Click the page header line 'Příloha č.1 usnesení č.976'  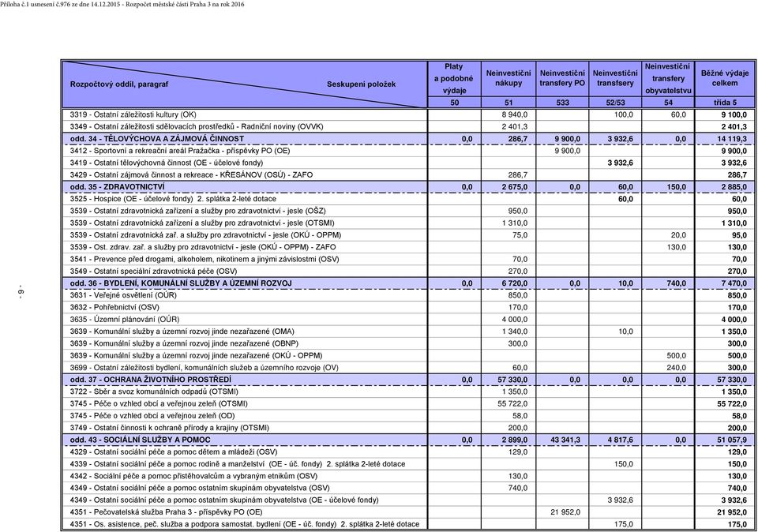pyautogui.click(x=122, y=5)
